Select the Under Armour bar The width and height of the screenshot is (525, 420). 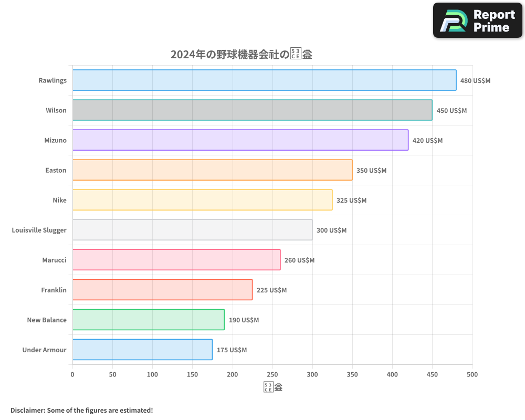(x=142, y=350)
